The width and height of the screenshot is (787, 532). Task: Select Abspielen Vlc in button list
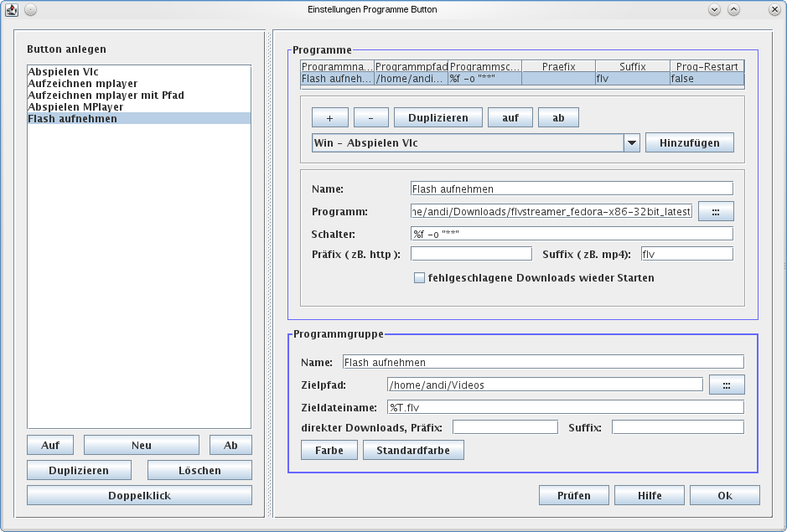tap(63, 72)
